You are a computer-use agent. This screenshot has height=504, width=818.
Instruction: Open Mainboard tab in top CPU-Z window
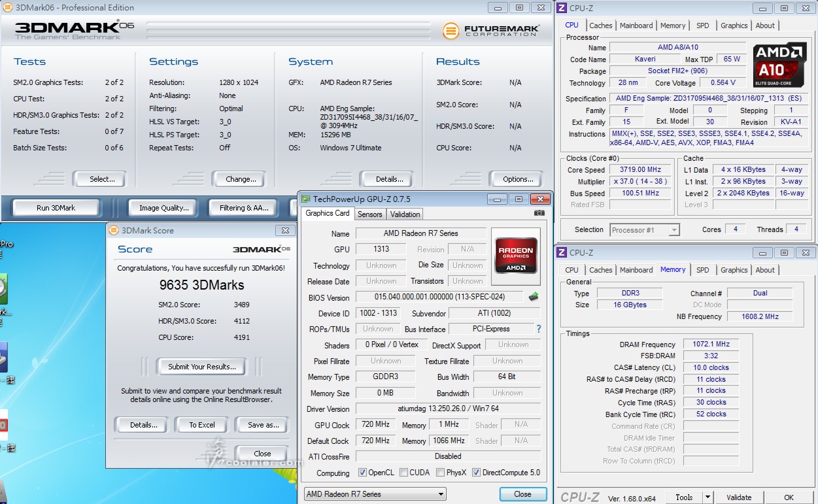tap(636, 25)
